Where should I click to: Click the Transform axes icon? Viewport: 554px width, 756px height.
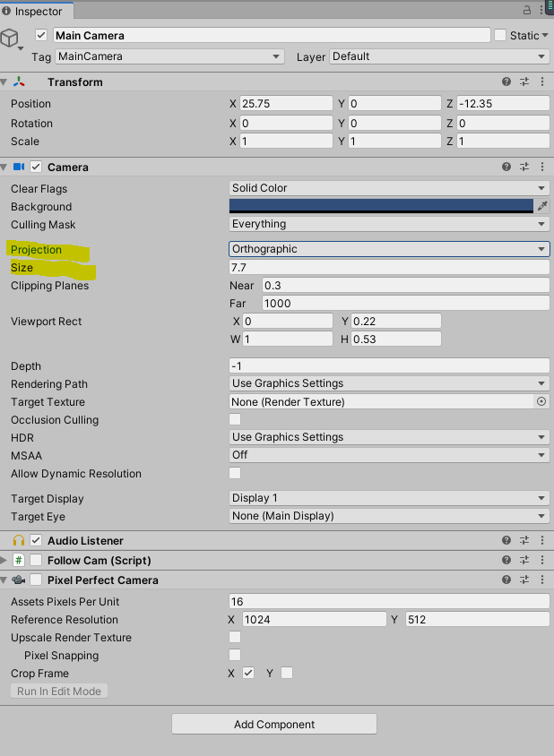[x=19, y=82]
